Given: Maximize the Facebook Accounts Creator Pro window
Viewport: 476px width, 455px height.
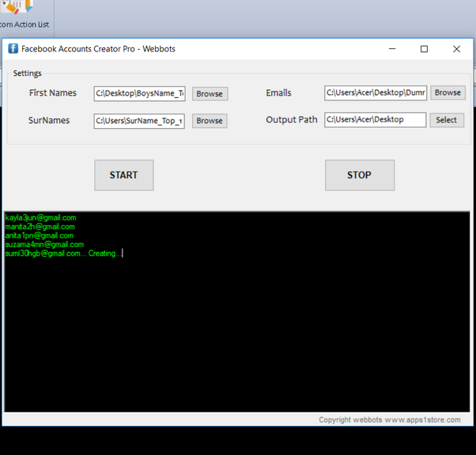Looking at the screenshot, I should pos(424,49).
